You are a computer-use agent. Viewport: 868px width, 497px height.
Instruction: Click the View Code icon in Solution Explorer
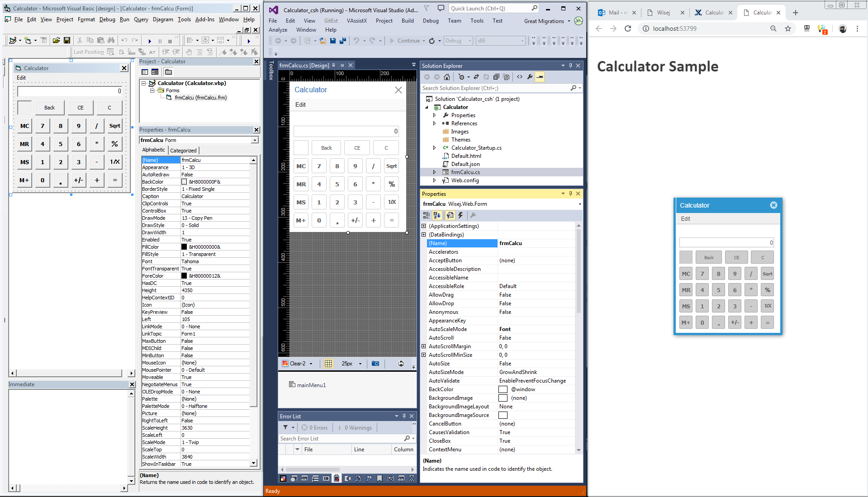520,77
